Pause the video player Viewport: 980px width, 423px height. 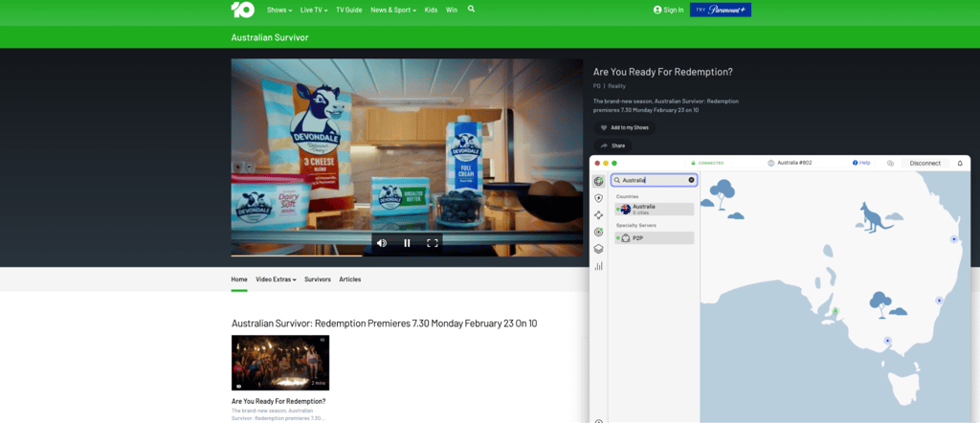coord(407,243)
